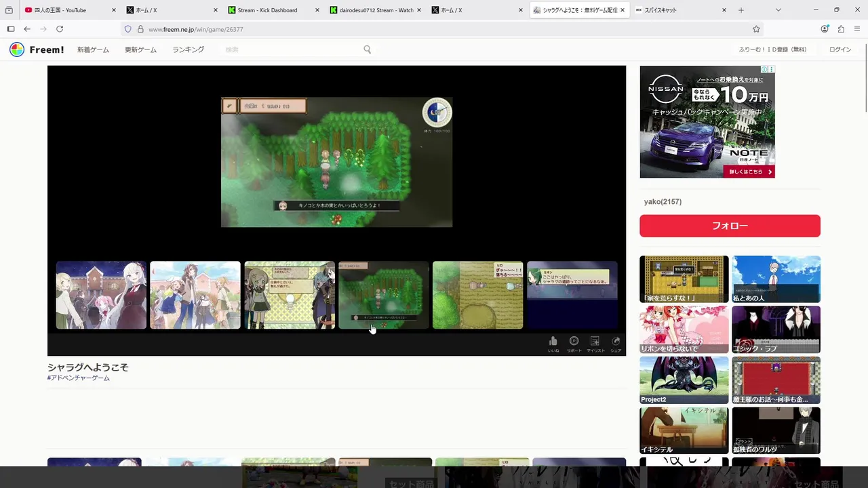The image size is (868, 488).
Task: Open イキシテル game card
Action: [684, 430]
